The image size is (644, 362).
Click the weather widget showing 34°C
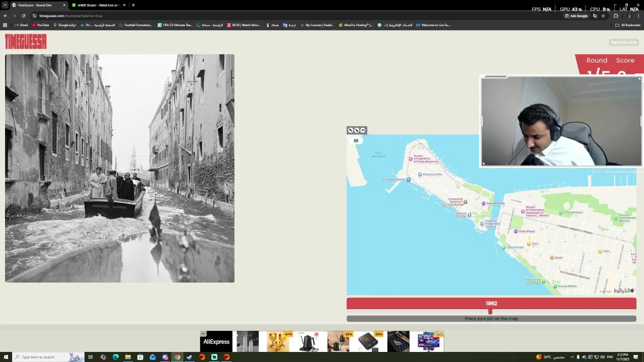coord(550,357)
